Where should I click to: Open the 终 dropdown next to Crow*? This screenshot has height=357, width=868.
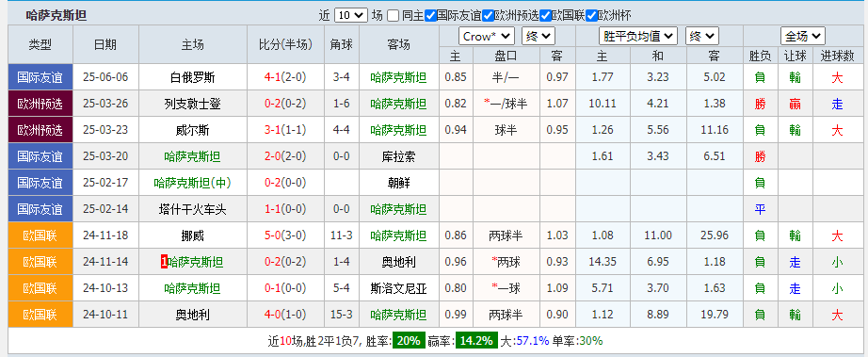click(538, 37)
